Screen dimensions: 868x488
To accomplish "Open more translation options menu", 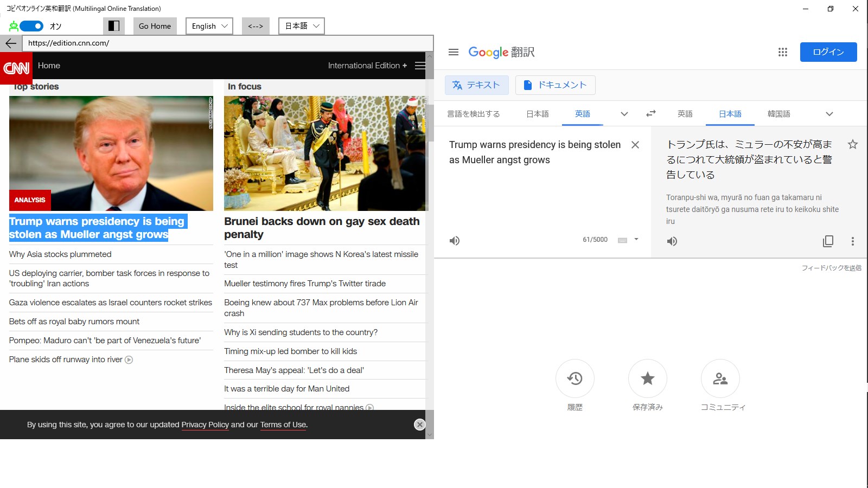I will [853, 241].
